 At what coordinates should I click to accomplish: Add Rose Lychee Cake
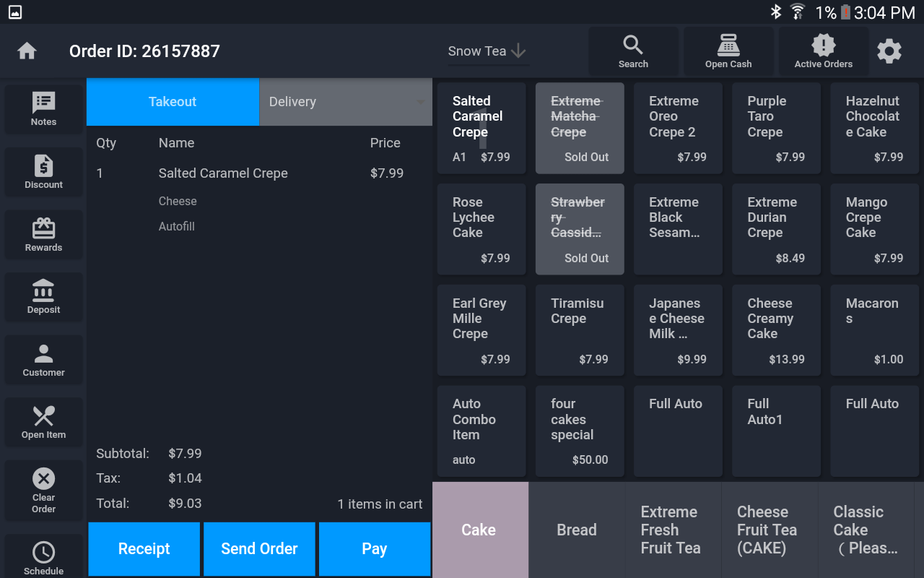[x=481, y=229]
